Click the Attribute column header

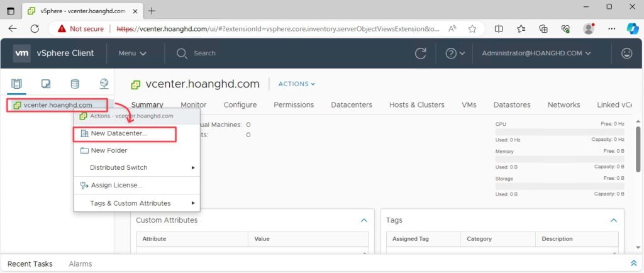click(x=192, y=239)
